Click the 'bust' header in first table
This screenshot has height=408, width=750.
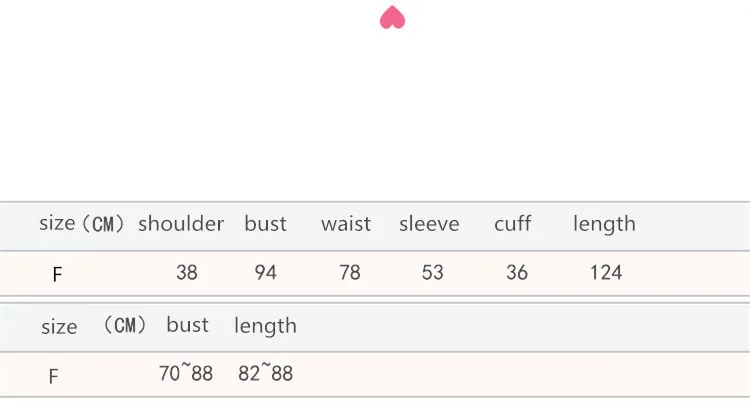[x=265, y=223]
